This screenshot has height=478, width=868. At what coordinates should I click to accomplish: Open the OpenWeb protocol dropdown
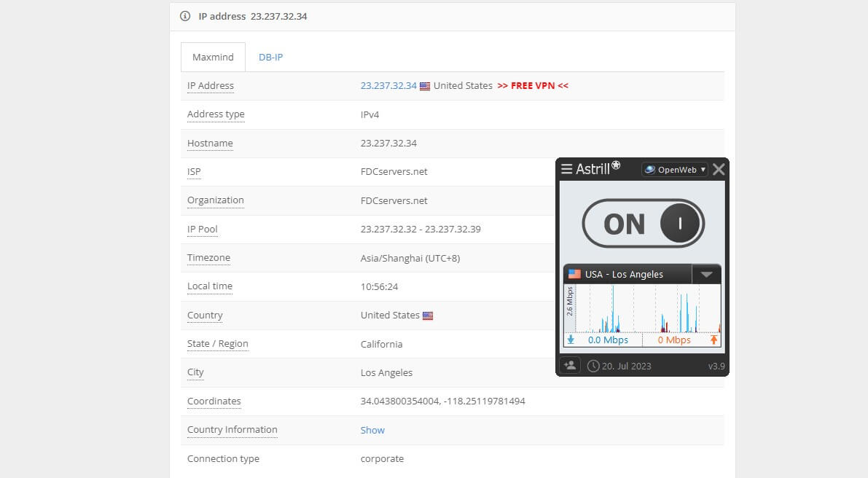674,169
